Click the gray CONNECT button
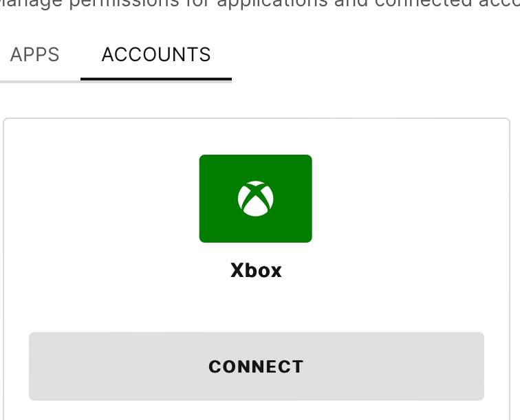This screenshot has height=420, width=520. (x=256, y=366)
